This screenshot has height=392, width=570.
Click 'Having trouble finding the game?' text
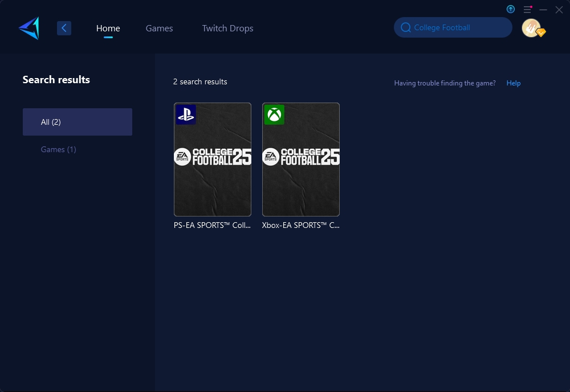(445, 83)
